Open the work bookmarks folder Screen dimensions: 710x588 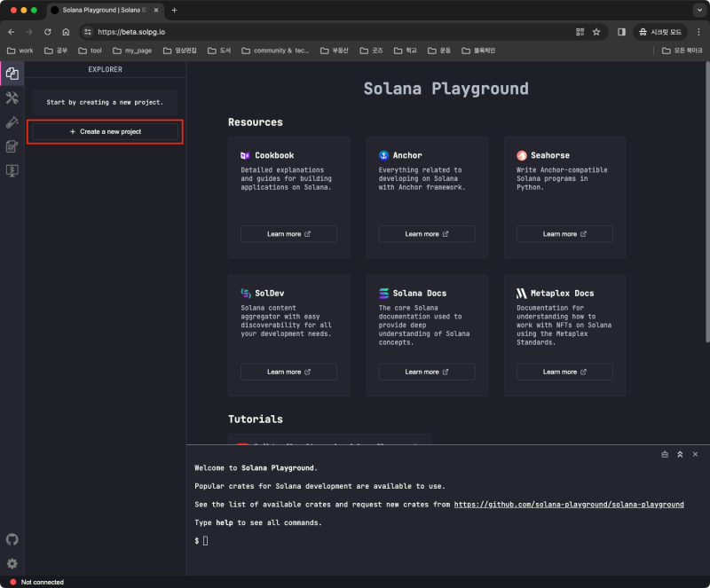(x=20, y=51)
